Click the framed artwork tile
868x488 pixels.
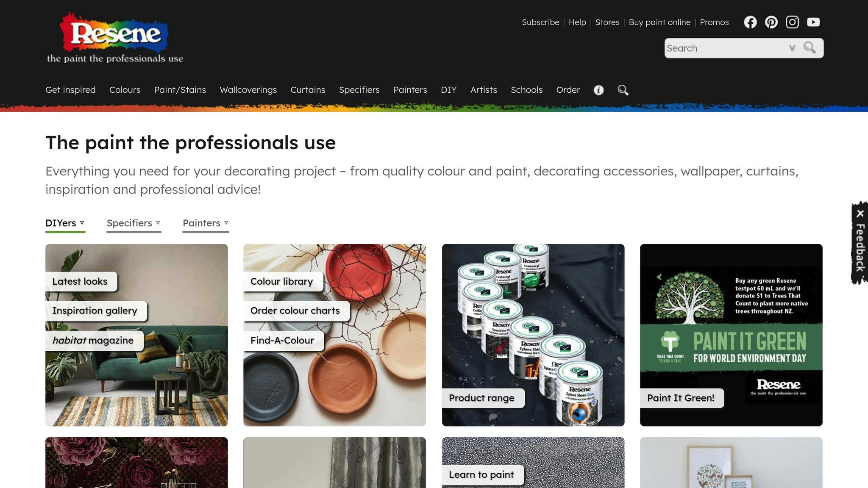coord(731,463)
